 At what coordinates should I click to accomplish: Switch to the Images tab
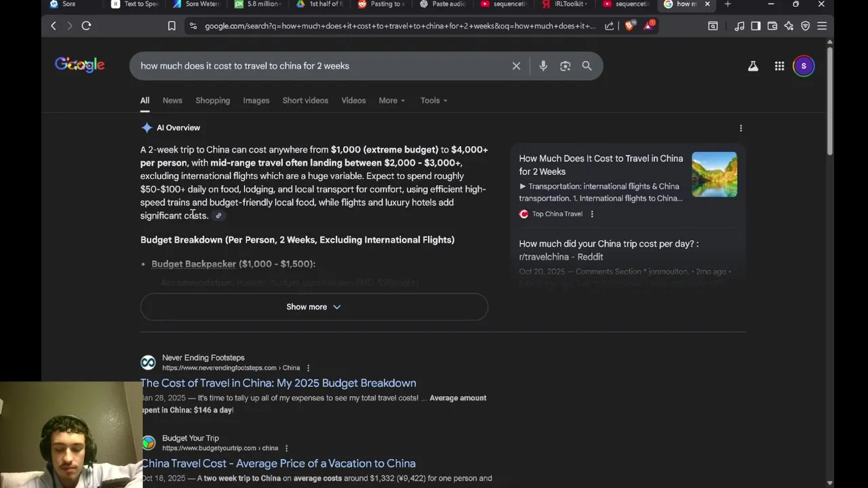[256, 100]
